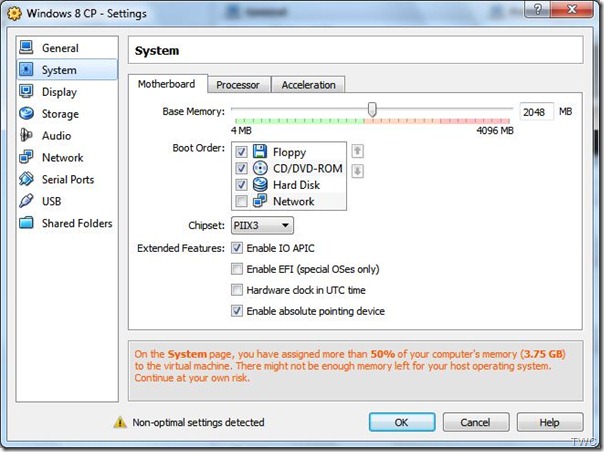Click the 4096 MB maximum label
Screen dimensions: 604x452
pyautogui.click(x=495, y=131)
